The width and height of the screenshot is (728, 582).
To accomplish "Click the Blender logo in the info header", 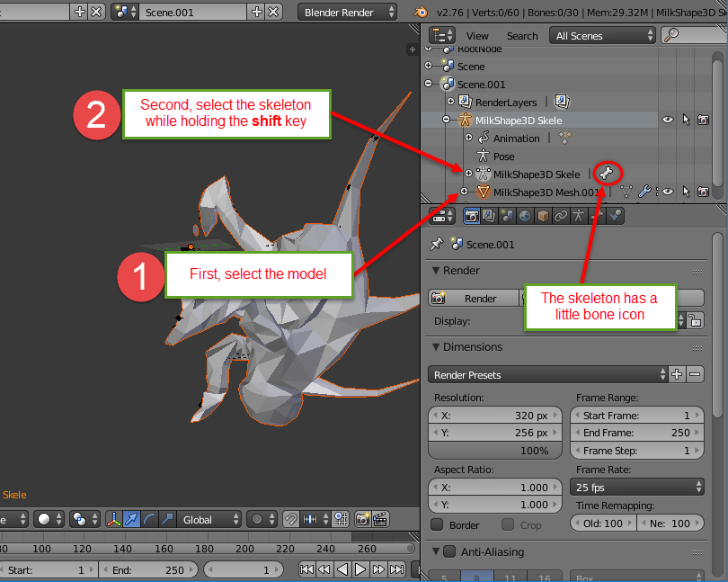I will 421,12.
